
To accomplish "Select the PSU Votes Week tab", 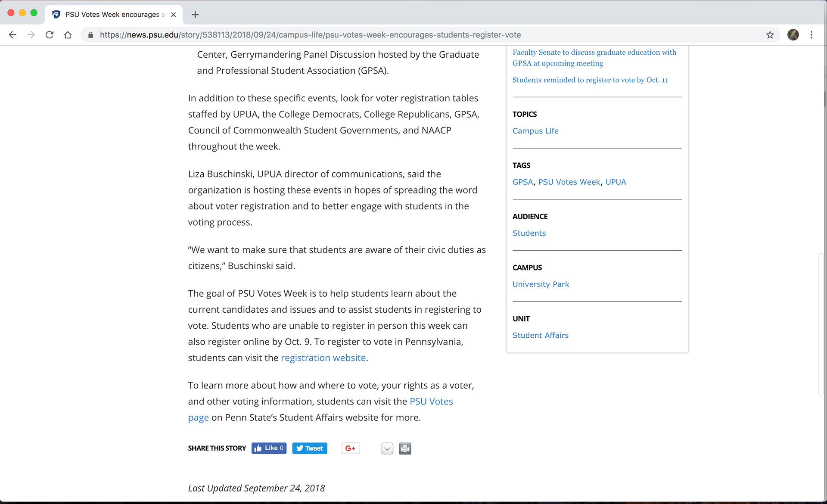I will [112, 15].
